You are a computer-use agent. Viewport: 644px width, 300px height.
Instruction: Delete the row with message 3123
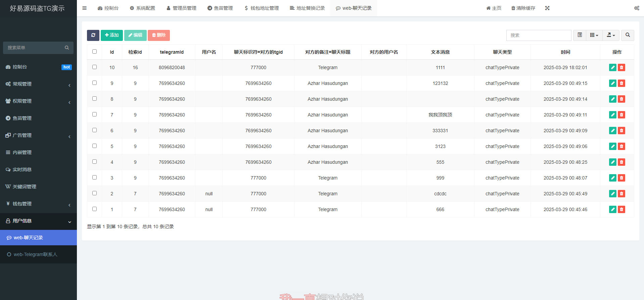(622, 146)
